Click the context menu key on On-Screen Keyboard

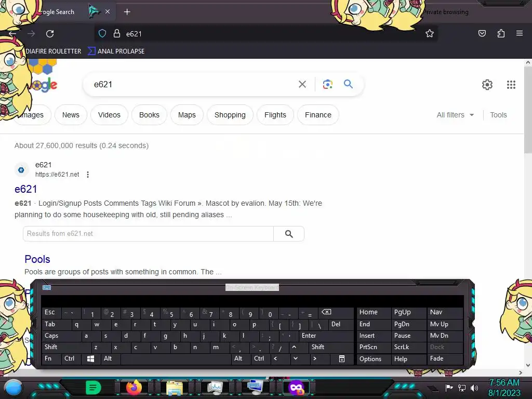[x=342, y=358]
